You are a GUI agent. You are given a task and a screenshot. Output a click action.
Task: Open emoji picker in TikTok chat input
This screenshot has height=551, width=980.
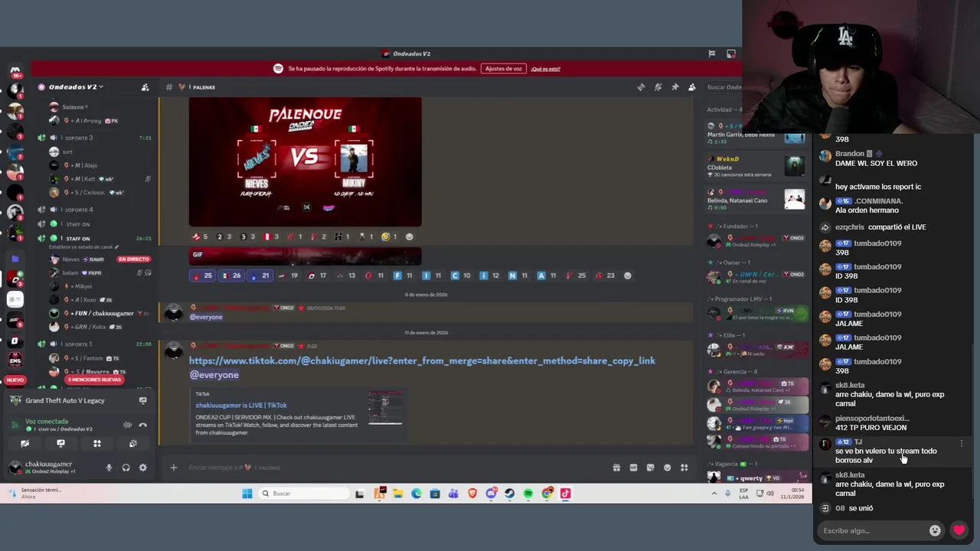935,530
